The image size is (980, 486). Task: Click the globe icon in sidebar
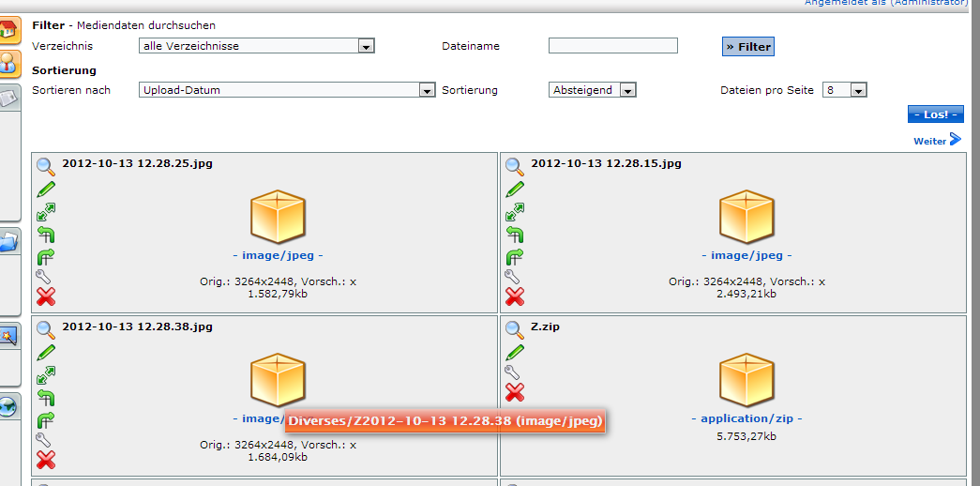point(8,406)
